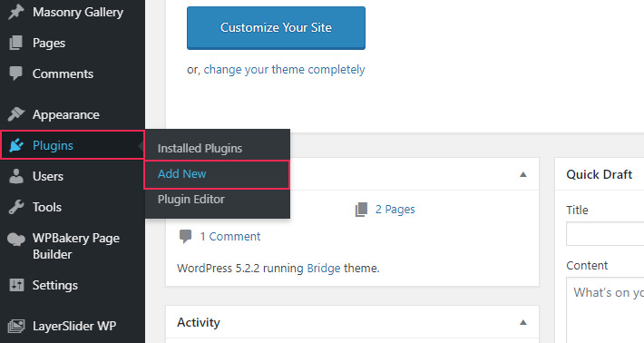Click the Activity panel heading
Viewport: 644px width, 343px height.
click(x=199, y=322)
